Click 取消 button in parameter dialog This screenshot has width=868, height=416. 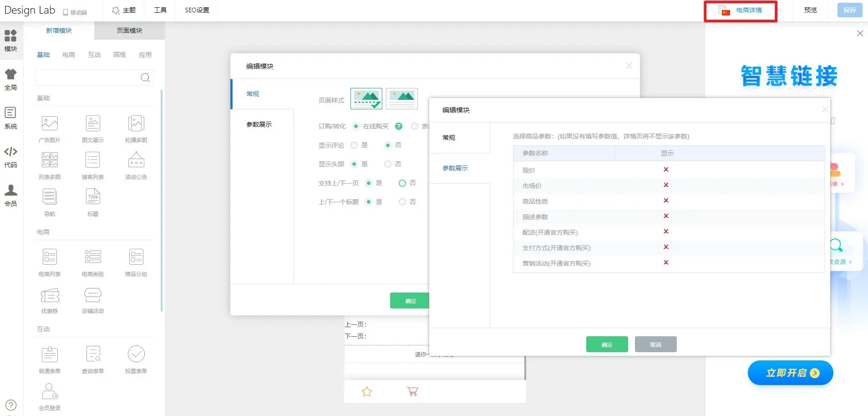tap(655, 344)
